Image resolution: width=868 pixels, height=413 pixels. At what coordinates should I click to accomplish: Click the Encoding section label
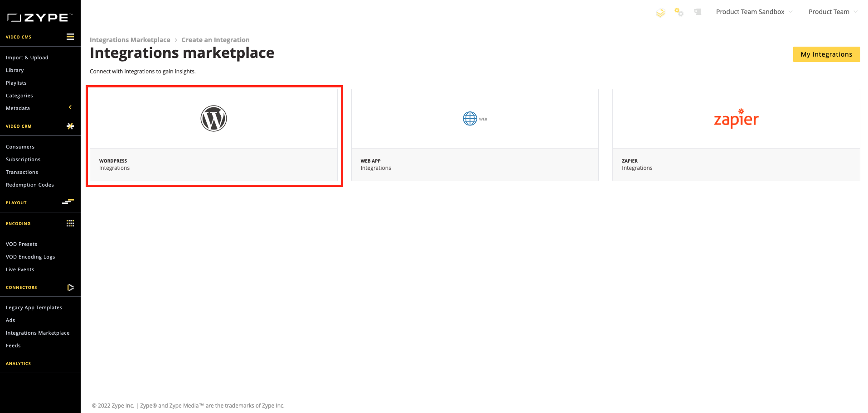[18, 224]
